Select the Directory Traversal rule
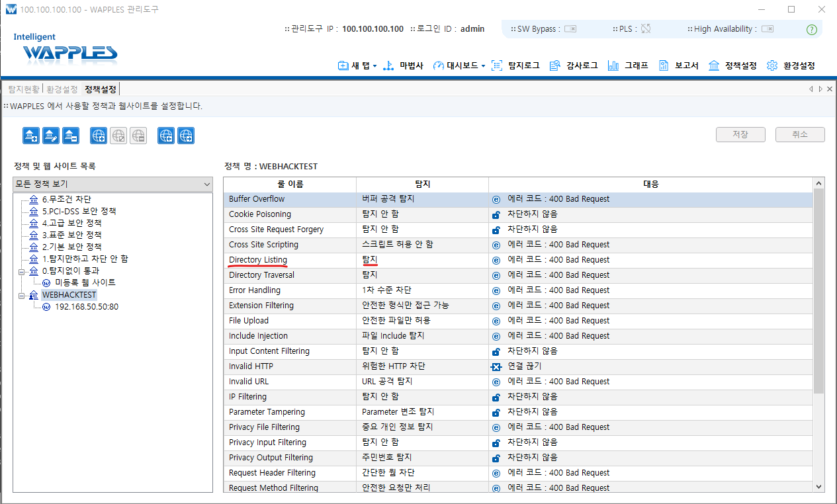 [261, 275]
